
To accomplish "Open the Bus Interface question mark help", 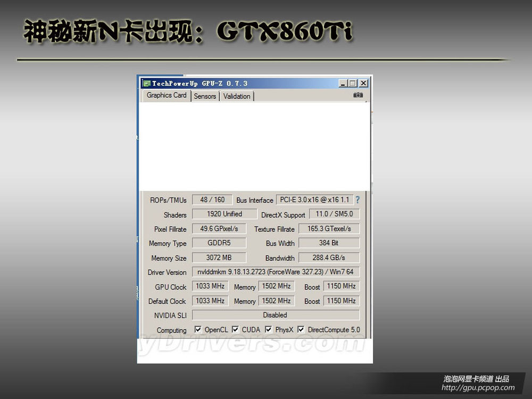I will [x=358, y=200].
